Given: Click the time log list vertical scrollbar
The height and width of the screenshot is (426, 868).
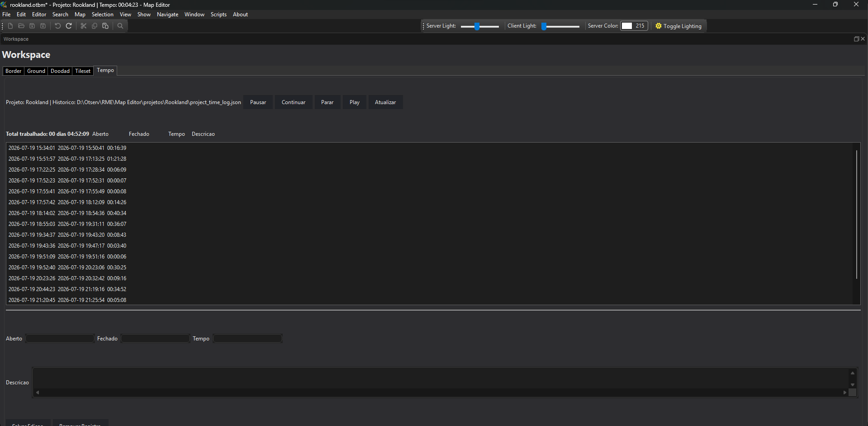Looking at the screenshot, I should tap(856, 215).
